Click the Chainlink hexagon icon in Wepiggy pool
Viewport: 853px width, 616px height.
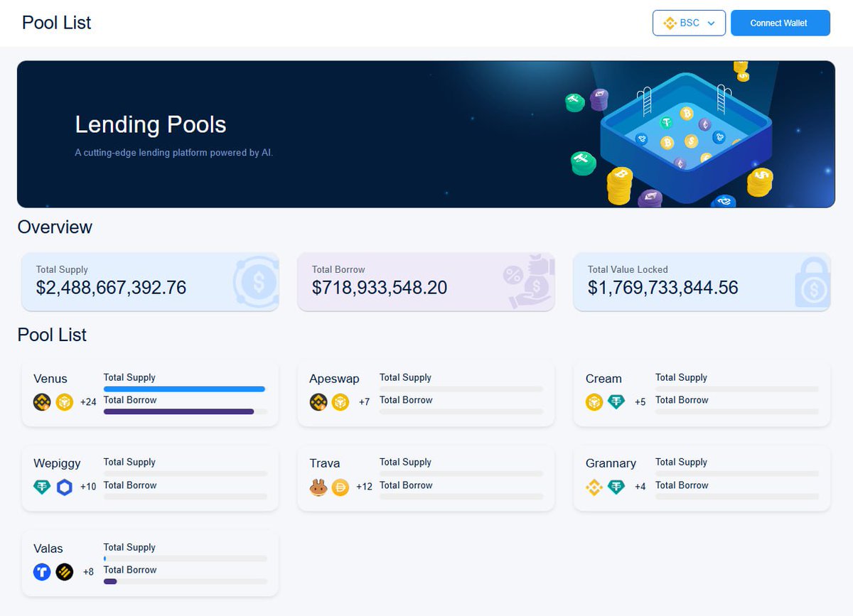65,487
